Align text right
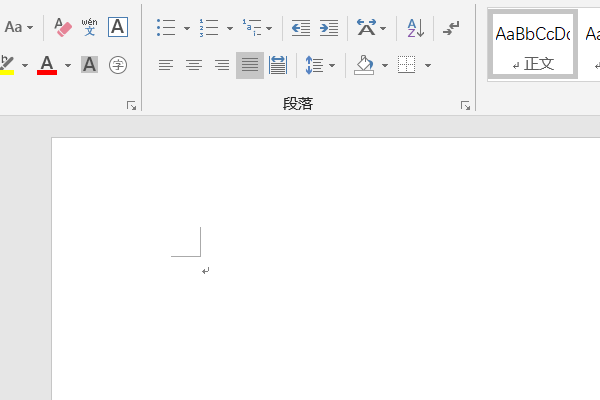This screenshot has height=400, width=600. point(222,65)
